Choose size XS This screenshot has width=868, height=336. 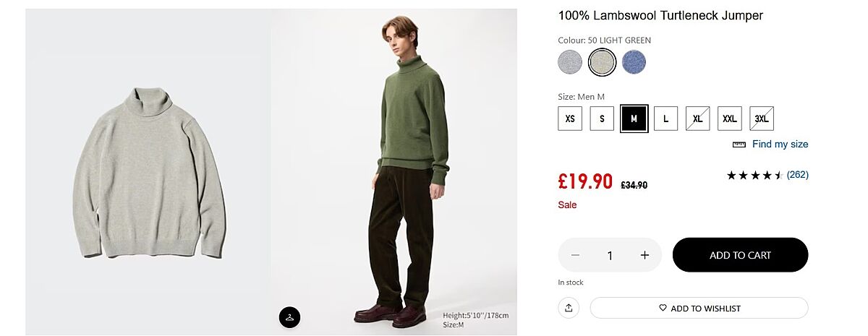[570, 119]
